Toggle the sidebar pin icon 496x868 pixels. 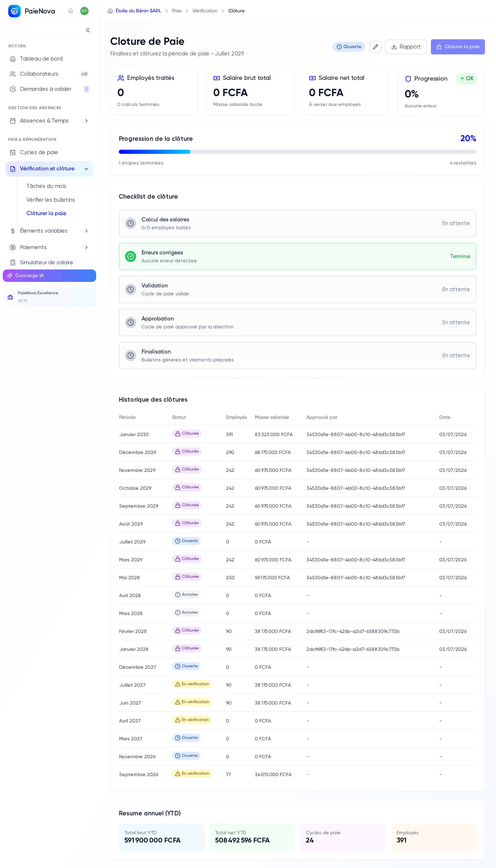(x=88, y=30)
